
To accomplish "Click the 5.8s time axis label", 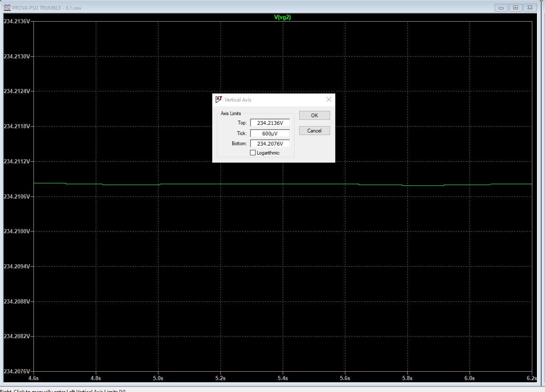I will (x=407, y=378).
